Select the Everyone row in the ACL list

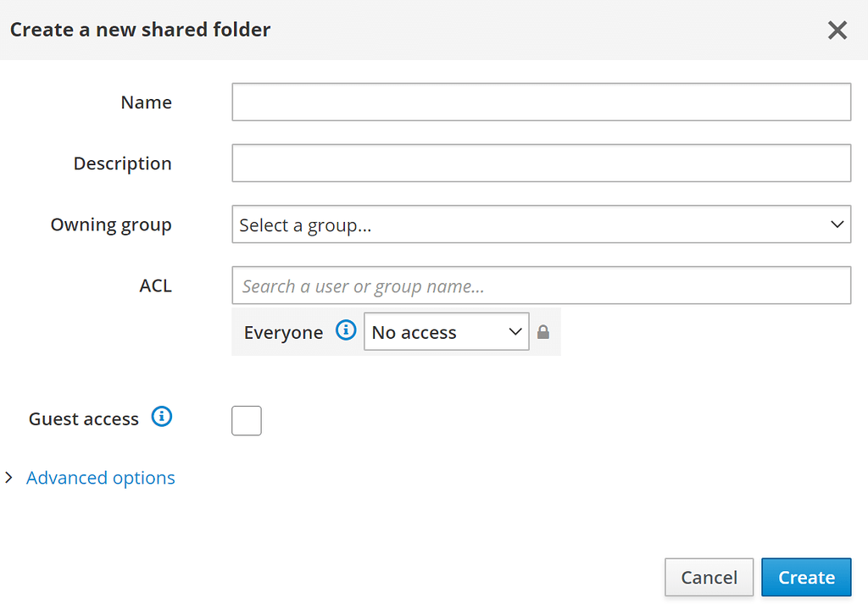pos(284,332)
